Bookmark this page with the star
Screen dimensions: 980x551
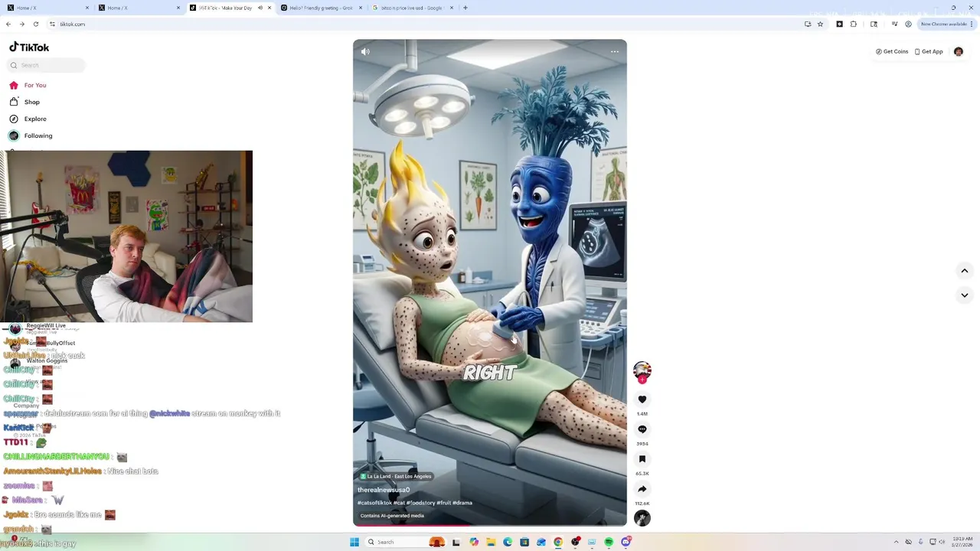(820, 24)
